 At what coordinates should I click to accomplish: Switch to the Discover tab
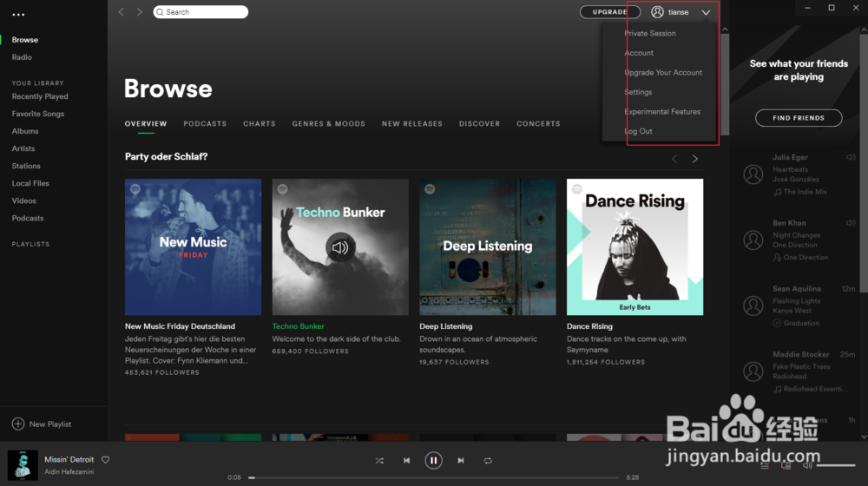[479, 124]
